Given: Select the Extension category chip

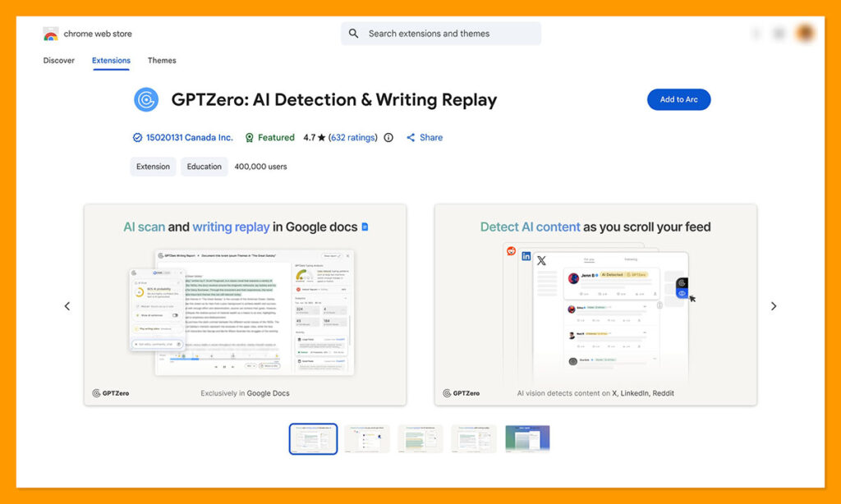Looking at the screenshot, I should [x=153, y=167].
